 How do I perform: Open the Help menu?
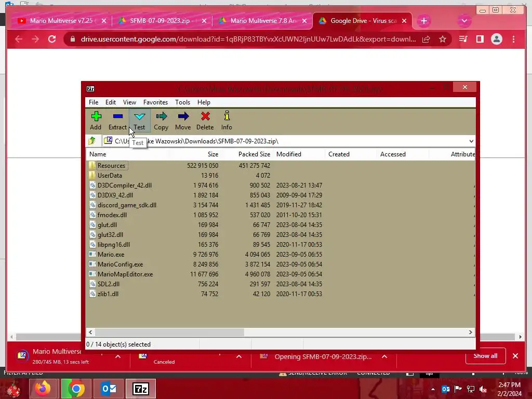click(204, 102)
